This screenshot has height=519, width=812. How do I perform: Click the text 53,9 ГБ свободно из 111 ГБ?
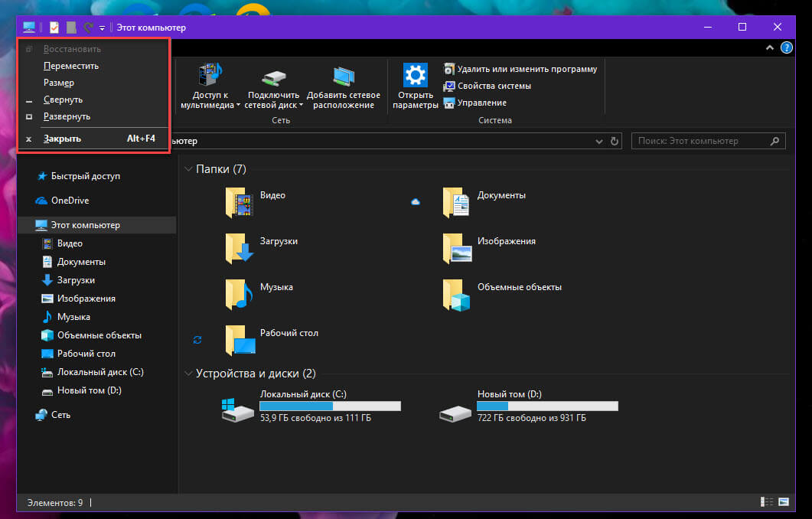[315, 418]
